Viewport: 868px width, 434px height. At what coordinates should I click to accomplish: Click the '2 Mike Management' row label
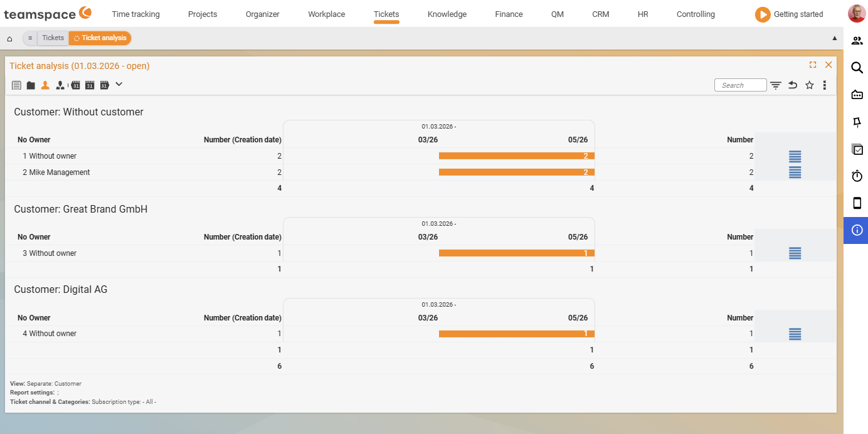[56, 172]
